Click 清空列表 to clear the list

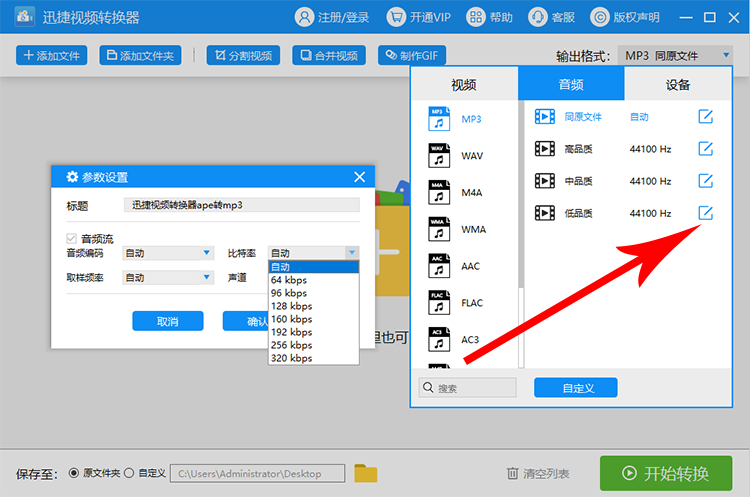pyautogui.click(x=538, y=473)
